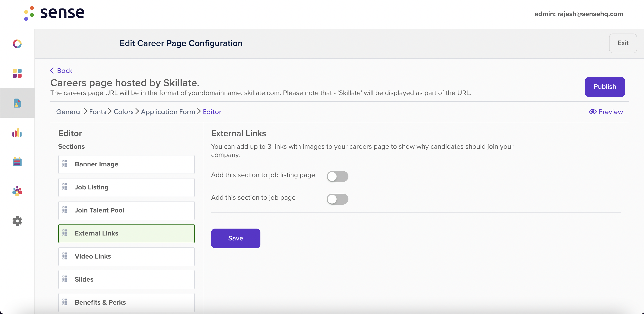Toggle Add this section to job page
This screenshot has height=314, width=644.
337,199
